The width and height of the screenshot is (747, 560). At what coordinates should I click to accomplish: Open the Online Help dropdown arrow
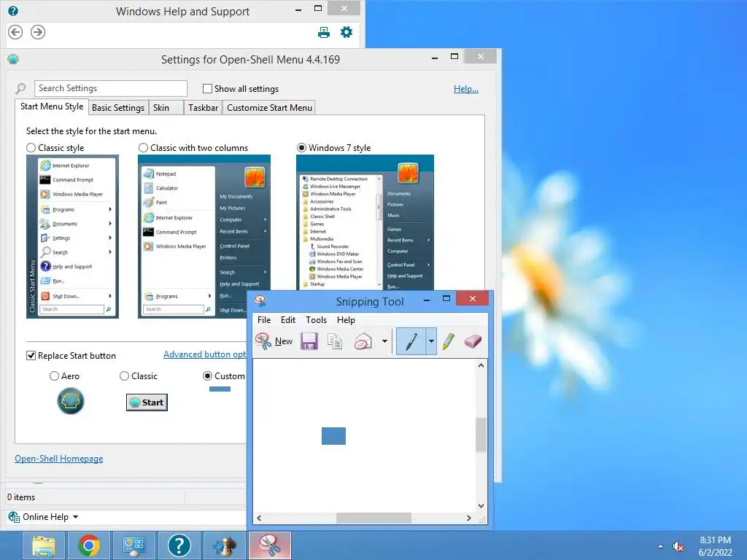75,517
